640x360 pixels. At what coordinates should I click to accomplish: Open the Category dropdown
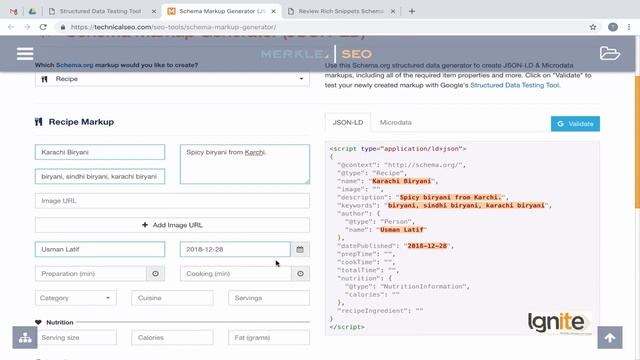76,298
